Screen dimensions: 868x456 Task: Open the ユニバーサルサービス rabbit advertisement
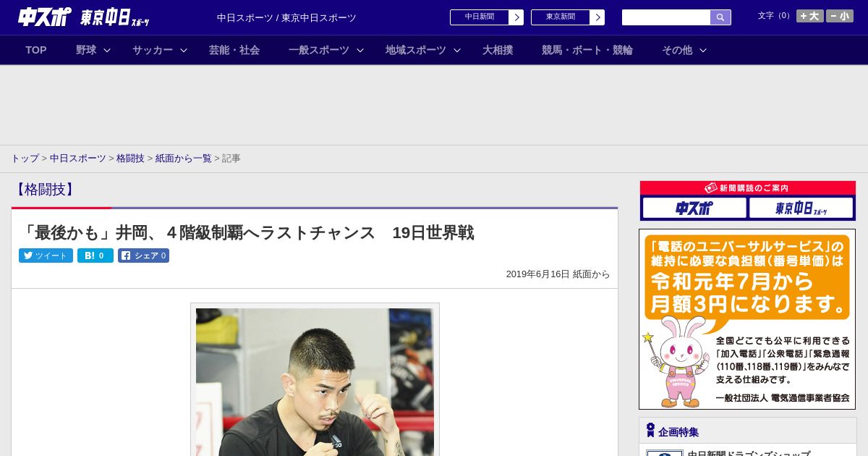point(747,319)
